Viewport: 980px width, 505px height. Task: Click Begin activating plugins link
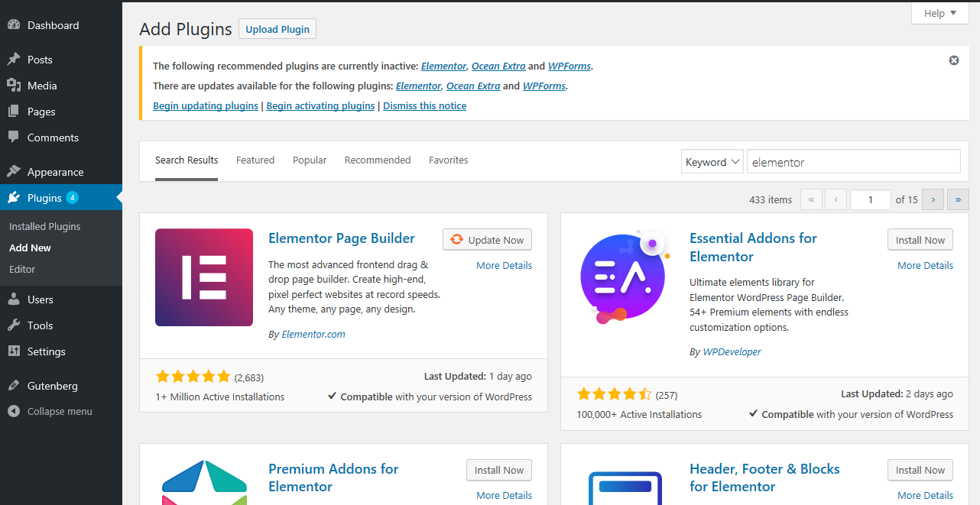pos(320,106)
